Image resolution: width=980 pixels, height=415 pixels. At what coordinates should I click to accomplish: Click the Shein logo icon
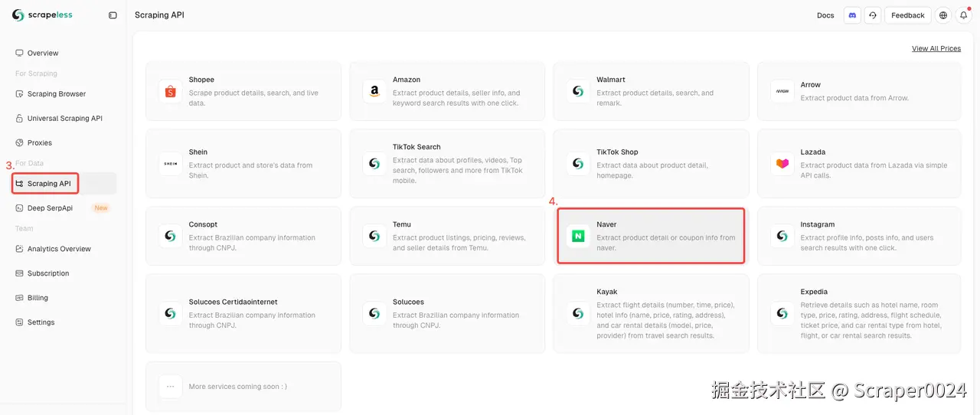pos(170,164)
